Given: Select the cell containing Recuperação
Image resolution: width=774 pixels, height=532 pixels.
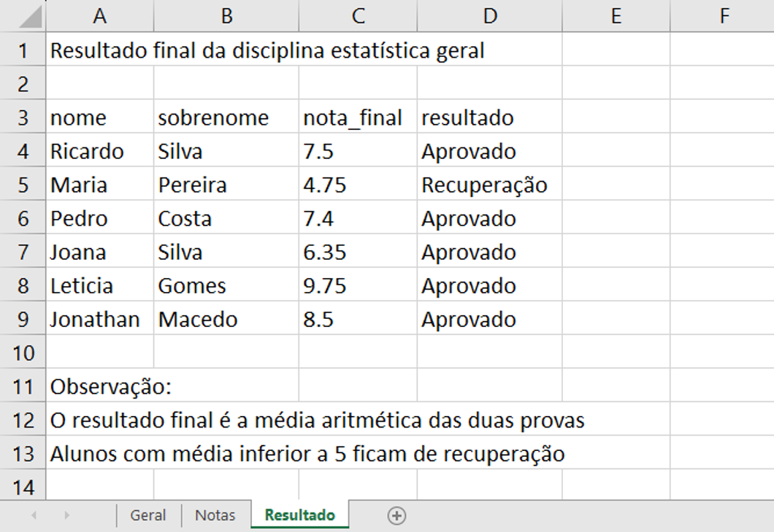Looking at the screenshot, I should tap(490, 185).
